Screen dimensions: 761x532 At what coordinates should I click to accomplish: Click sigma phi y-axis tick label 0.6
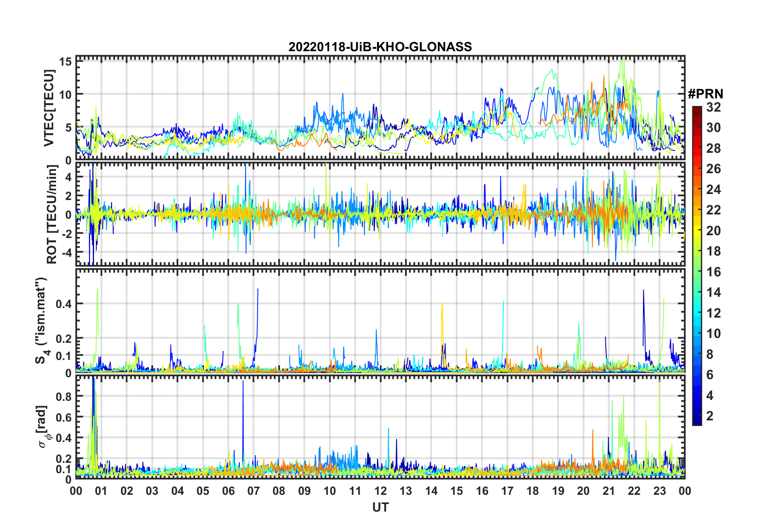[x=64, y=417]
